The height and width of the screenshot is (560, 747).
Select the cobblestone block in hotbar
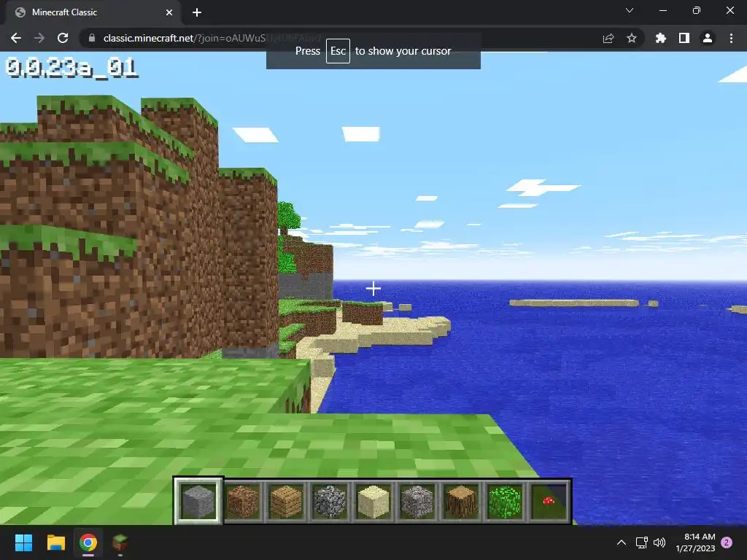[x=330, y=501]
